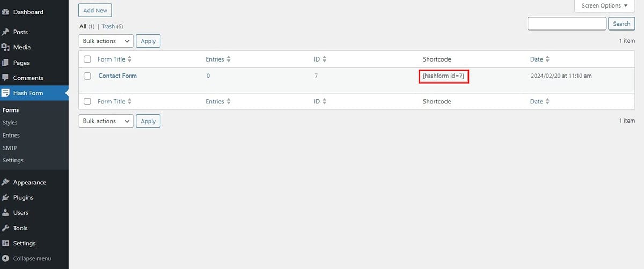Click the Add New button
The width and height of the screenshot is (644, 269).
pyautogui.click(x=95, y=10)
